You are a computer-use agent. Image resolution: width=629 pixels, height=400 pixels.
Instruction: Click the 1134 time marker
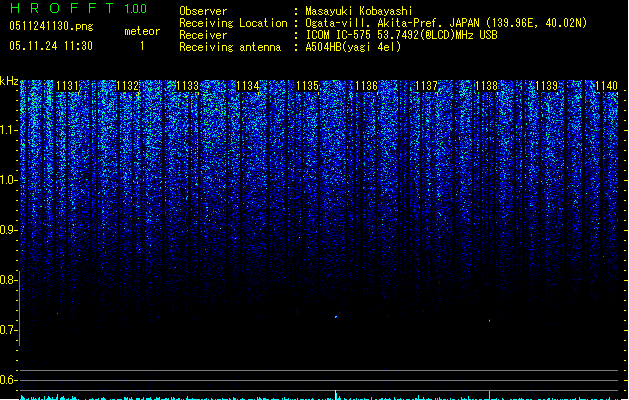tap(247, 86)
